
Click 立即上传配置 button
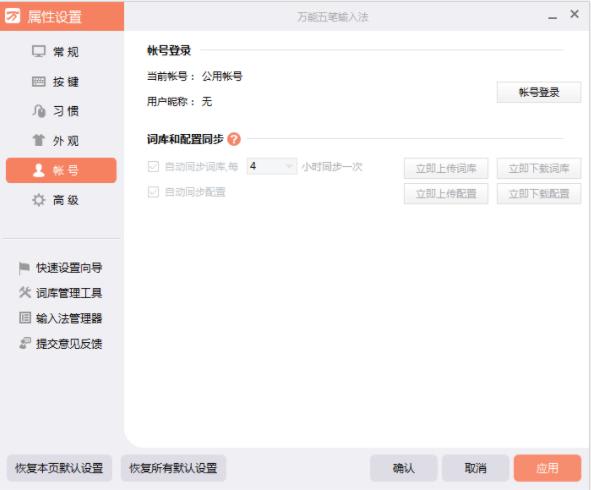pos(446,194)
